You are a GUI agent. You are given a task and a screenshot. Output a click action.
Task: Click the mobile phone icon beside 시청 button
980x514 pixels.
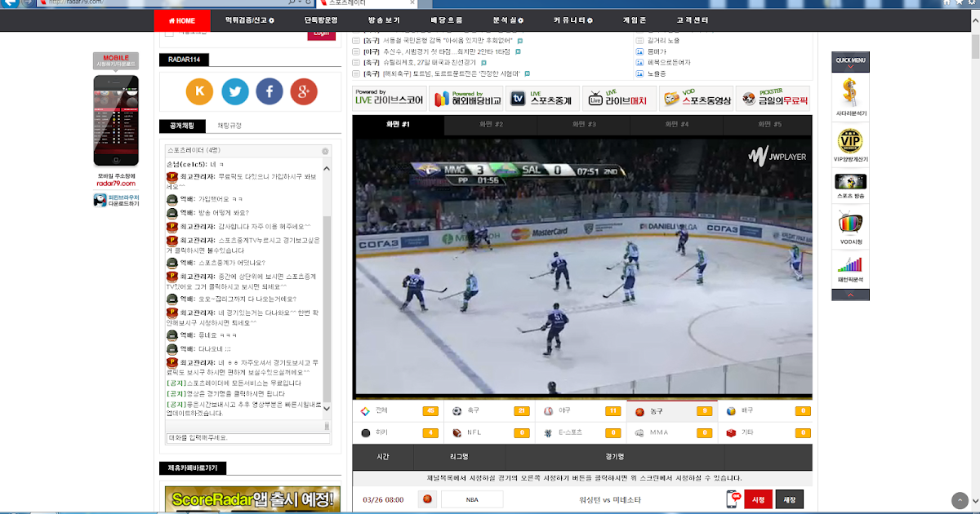[733, 499]
